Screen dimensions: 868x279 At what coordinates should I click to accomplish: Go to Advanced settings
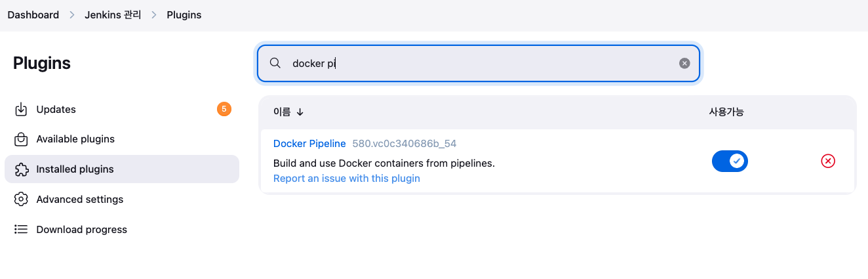click(80, 200)
